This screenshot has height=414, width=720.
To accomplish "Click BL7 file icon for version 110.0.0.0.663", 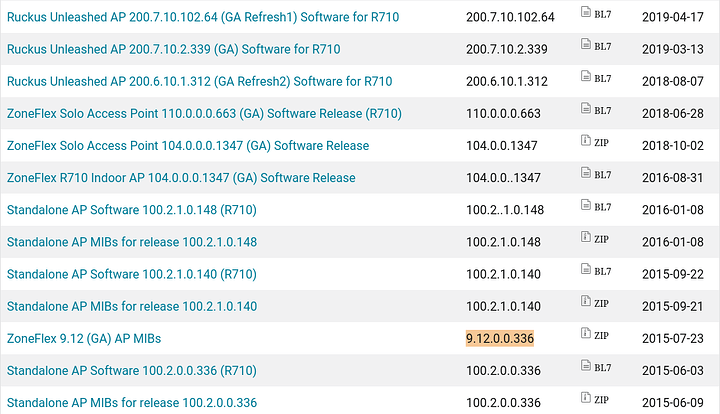I will tap(585, 108).
